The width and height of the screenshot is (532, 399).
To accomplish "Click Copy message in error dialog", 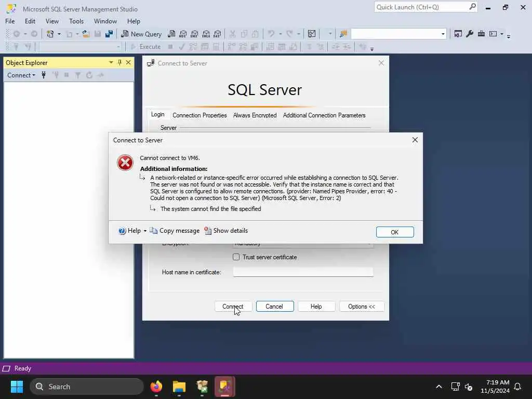I will (175, 231).
